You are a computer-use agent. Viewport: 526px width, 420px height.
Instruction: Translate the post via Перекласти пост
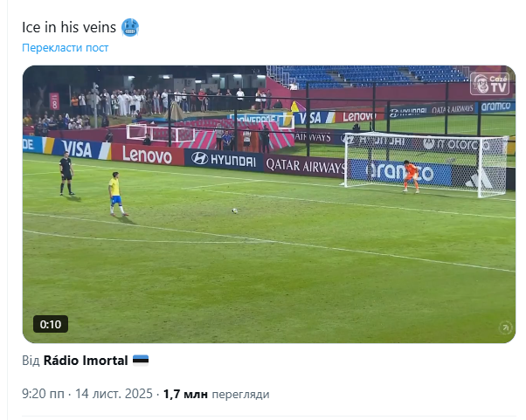(x=65, y=48)
